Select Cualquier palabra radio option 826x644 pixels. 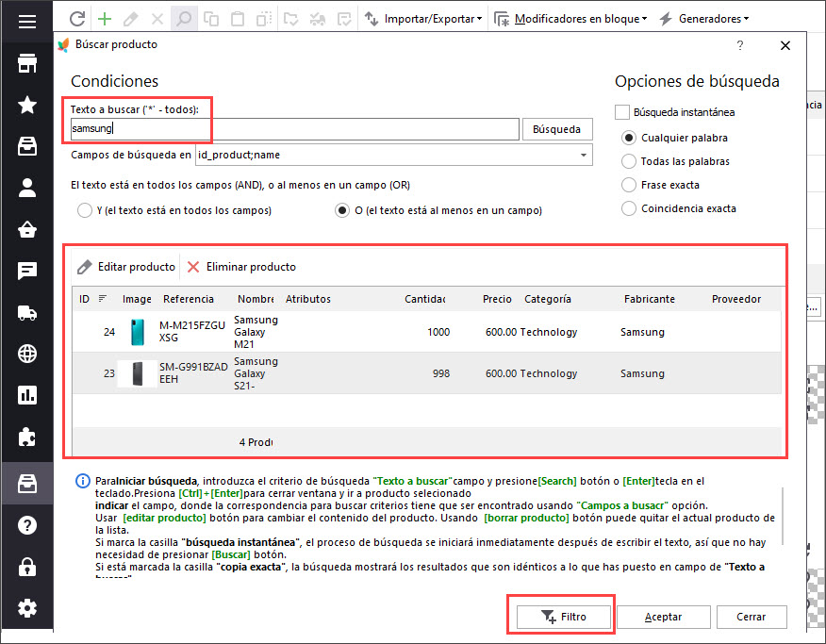click(628, 138)
